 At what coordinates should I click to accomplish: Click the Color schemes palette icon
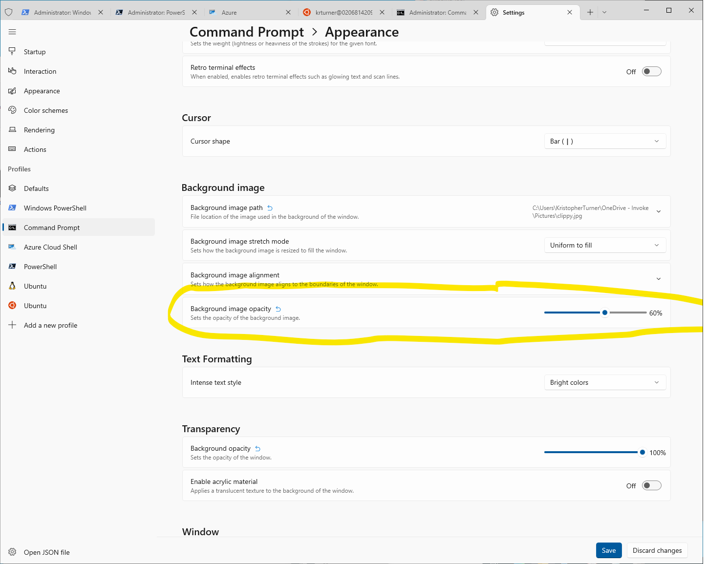click(x=12, y=110)
